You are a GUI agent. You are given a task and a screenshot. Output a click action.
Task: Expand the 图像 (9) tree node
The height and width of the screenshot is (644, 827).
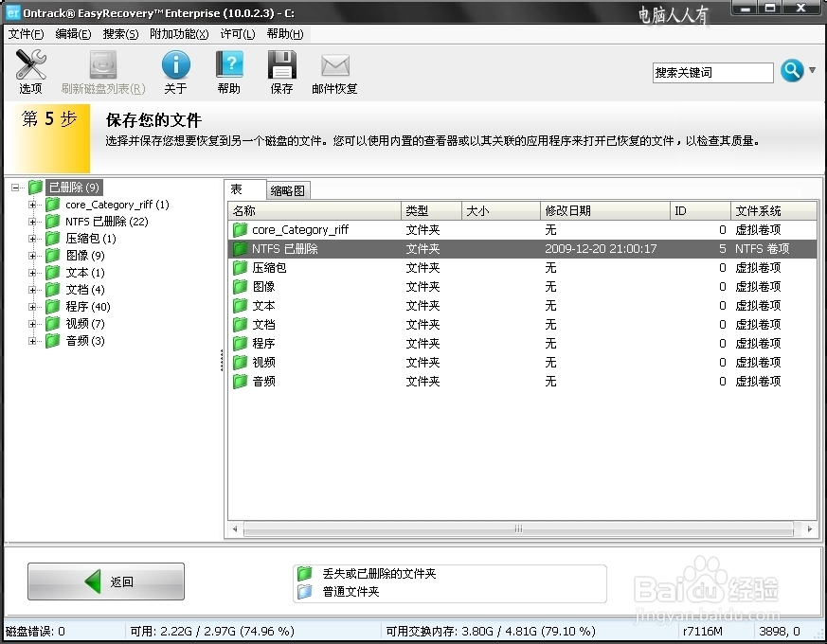tap(32, 256)
